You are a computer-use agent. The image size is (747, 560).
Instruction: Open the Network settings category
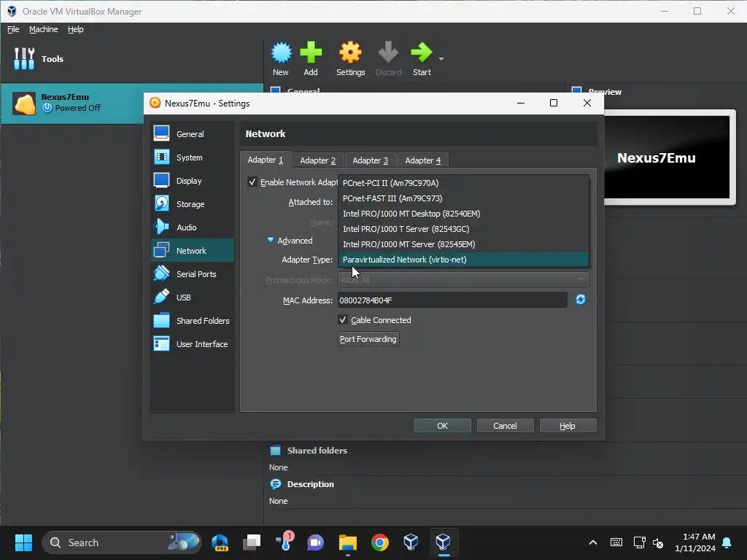pyautogui.click(x=193, y=251)
